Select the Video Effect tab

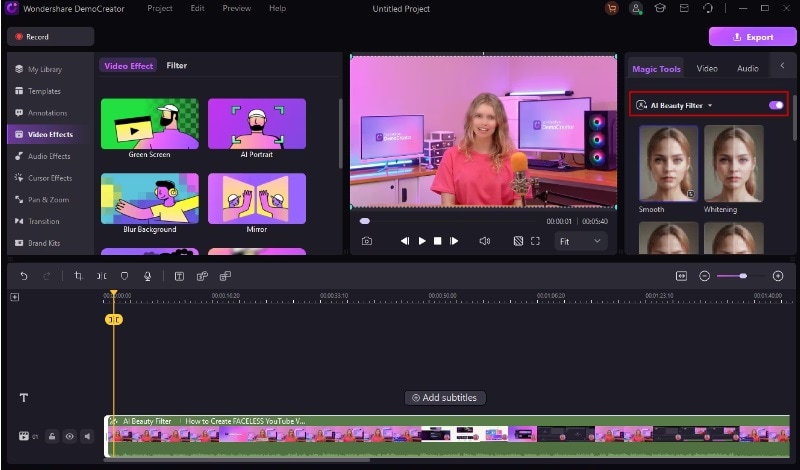[x=129, y=66]
